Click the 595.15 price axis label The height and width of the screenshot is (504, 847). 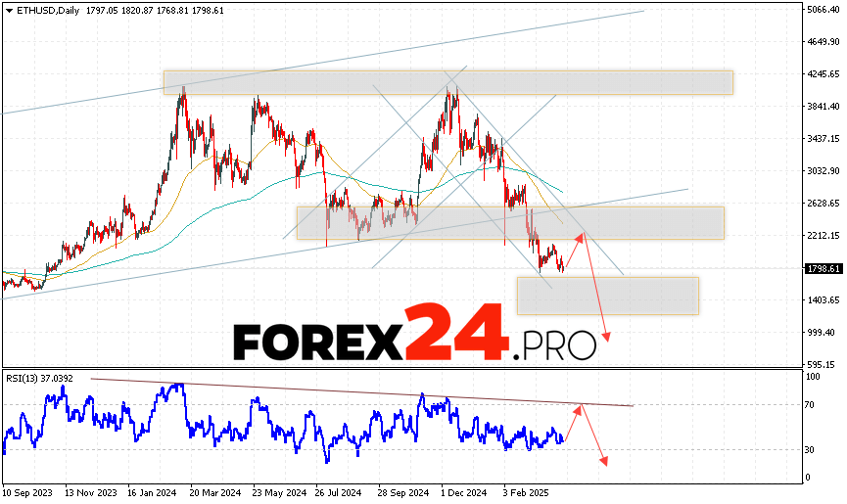click(x=822, y=364)
